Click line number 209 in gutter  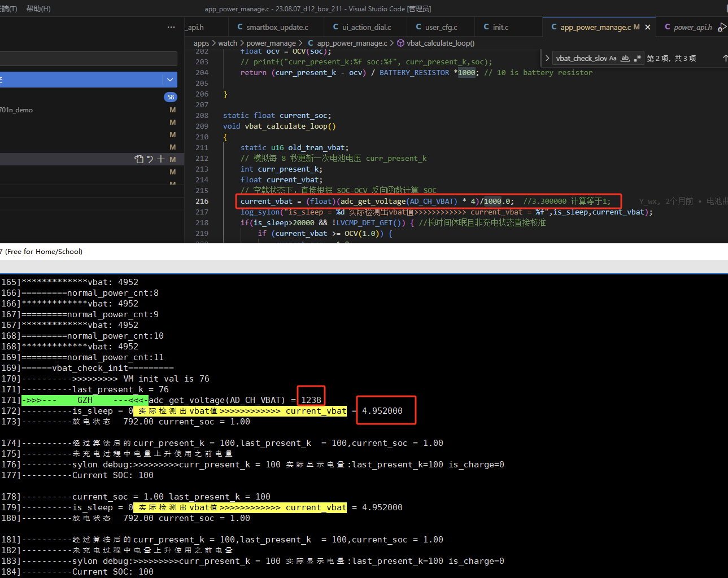[x=202, y=126]
